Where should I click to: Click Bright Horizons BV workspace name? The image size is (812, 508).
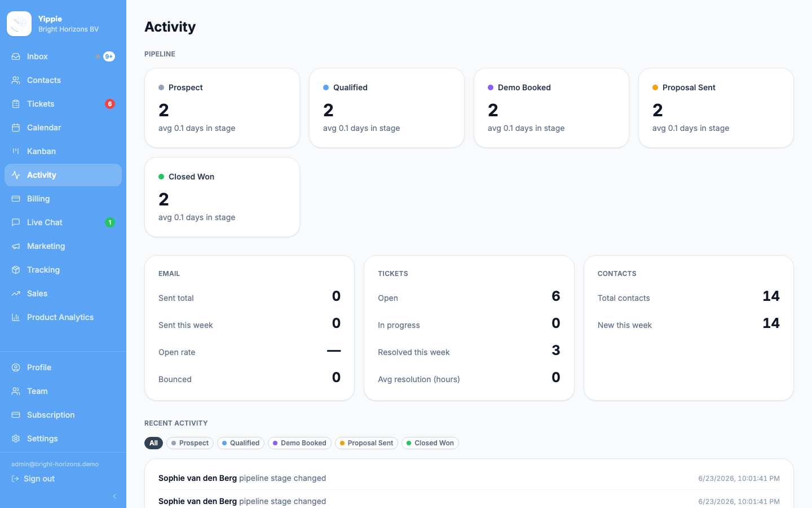tap(68, 29)
